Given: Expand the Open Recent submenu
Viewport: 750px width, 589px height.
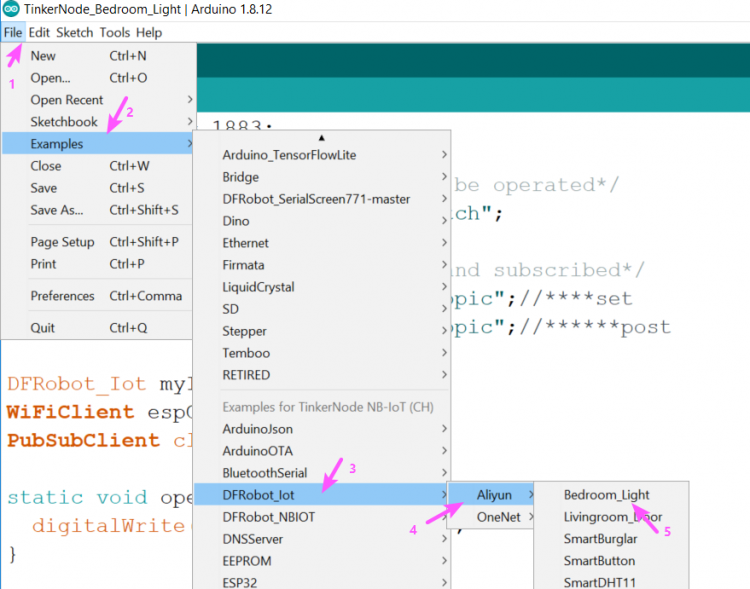Looking at the screenshot, I should (99, 100).
